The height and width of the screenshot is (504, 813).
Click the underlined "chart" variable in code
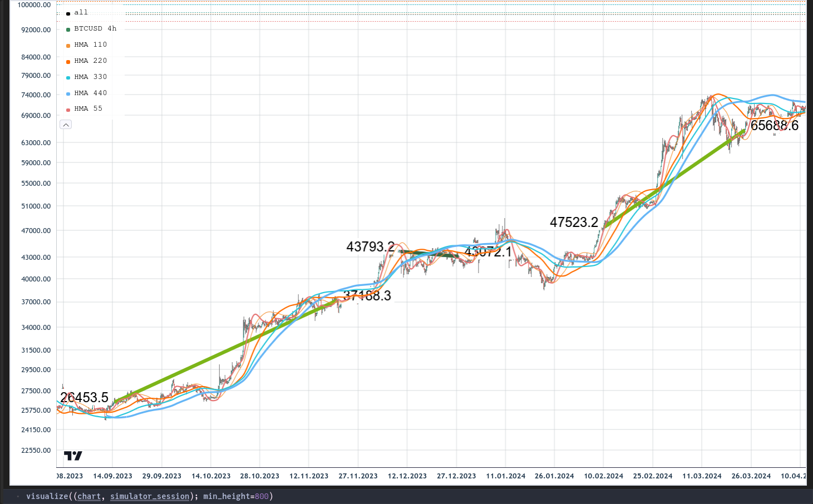[89, 496]
